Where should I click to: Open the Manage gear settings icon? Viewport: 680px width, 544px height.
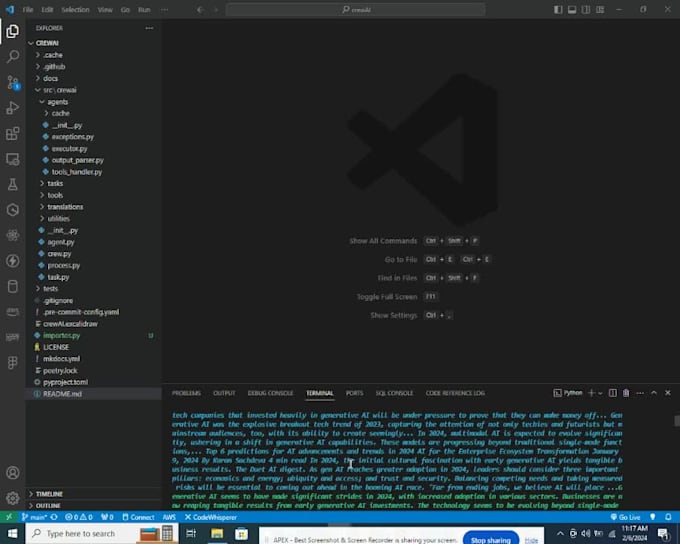13,498
